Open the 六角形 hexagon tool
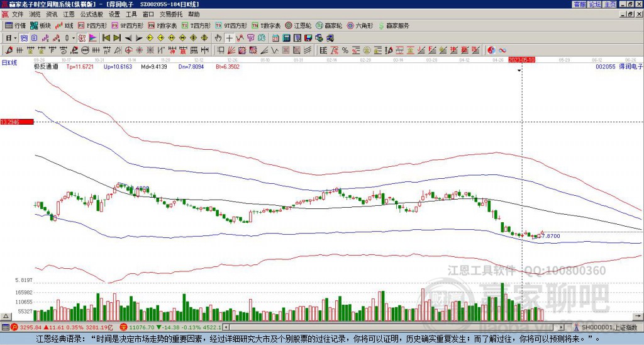644x345 pixels. (x=360, y=25)
